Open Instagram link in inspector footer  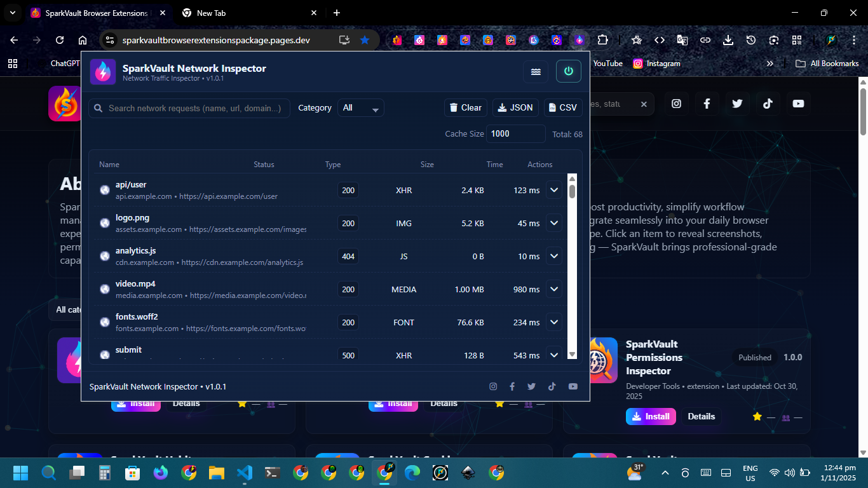point(493,386)
